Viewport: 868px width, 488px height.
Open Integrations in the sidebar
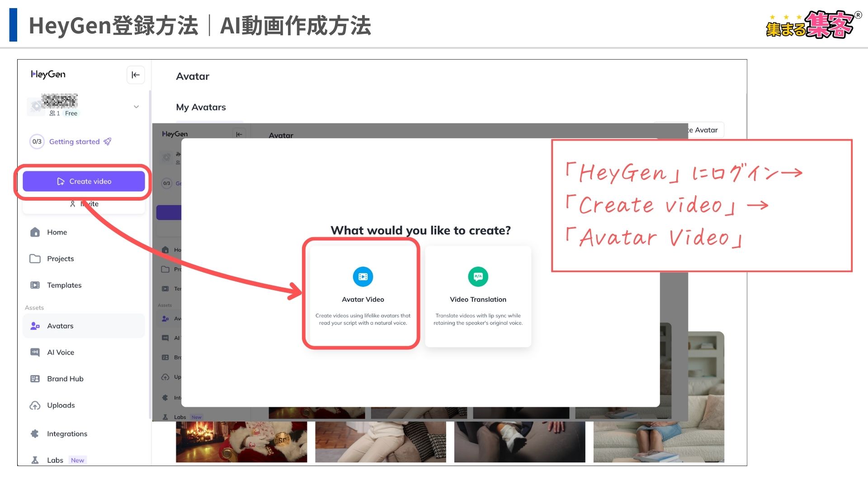pos(84,434)
